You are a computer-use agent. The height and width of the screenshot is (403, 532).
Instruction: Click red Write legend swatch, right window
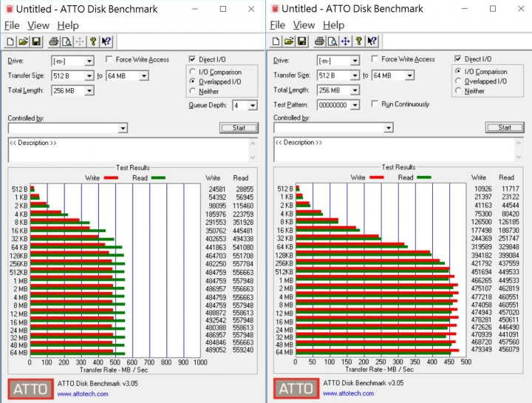tap(376, 177)
